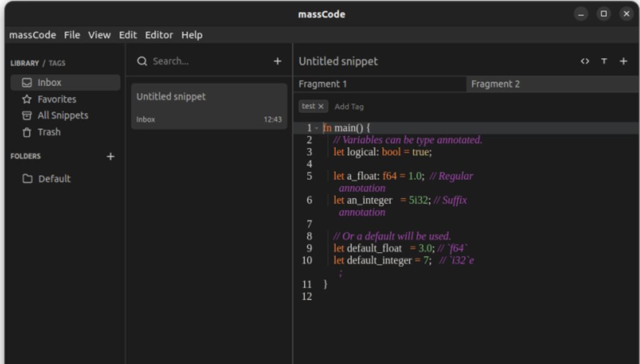Click the Favorites star icon
This screenshot has width=640, height=364.
[x=26, y=100]
